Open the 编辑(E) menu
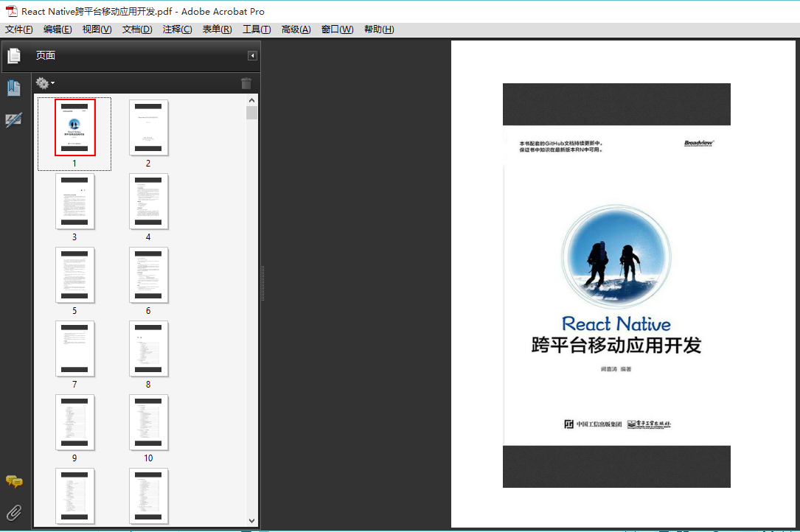This screenshot has width=800, height=532. [58, 29]
